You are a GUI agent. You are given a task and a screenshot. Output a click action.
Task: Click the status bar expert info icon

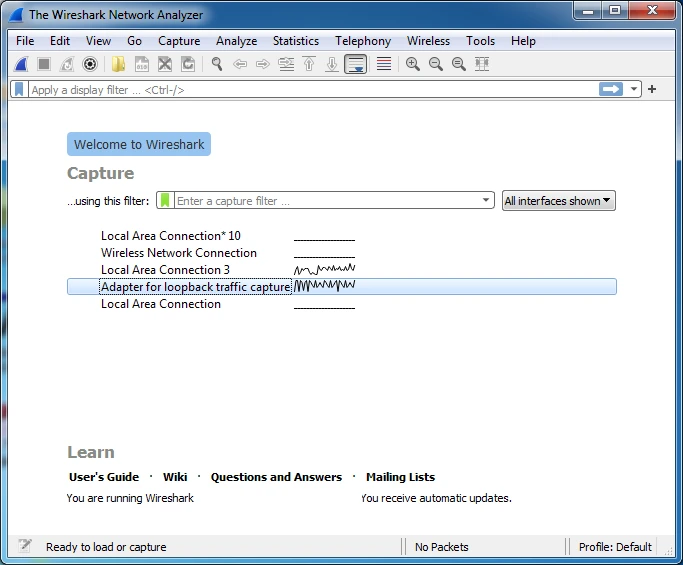pyautogui.click(x=25, y=546)
